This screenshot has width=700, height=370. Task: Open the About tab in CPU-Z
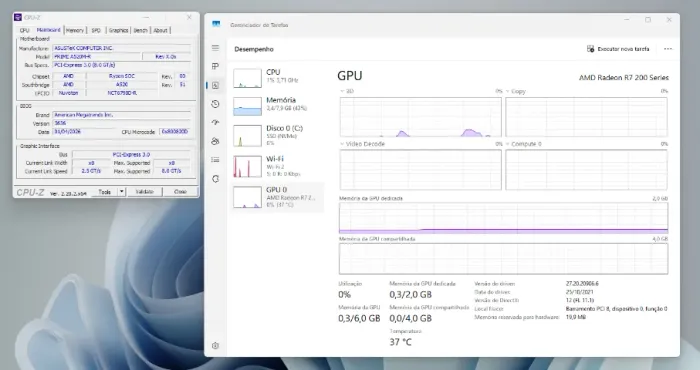160,30
